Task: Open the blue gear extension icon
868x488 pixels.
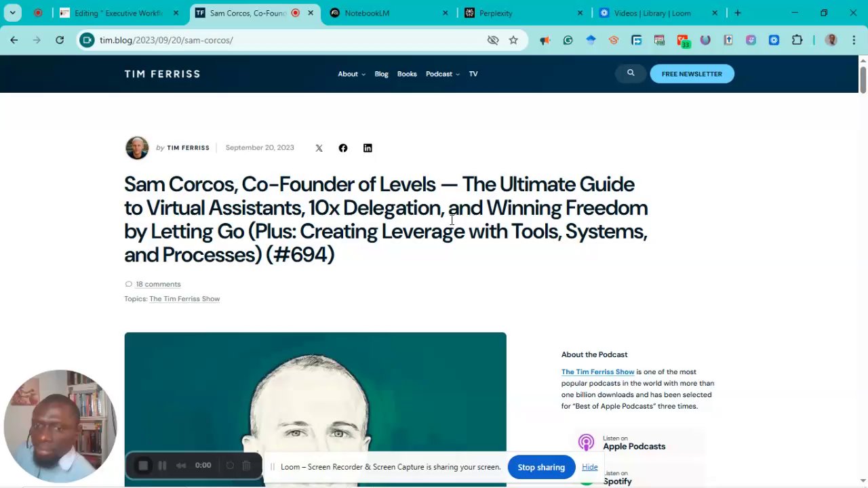Action: 774,40
